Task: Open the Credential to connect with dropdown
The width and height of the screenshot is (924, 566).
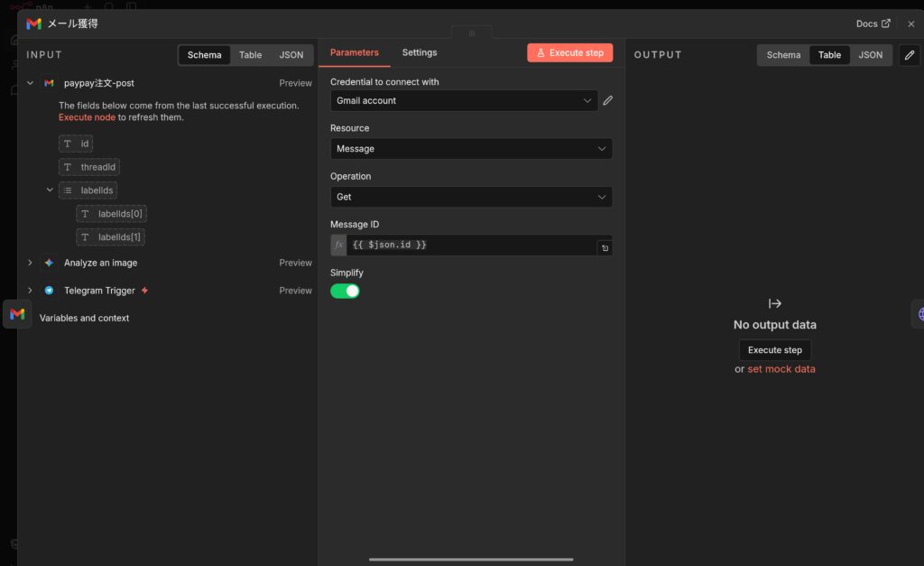Action: click(x=463, y=101)
